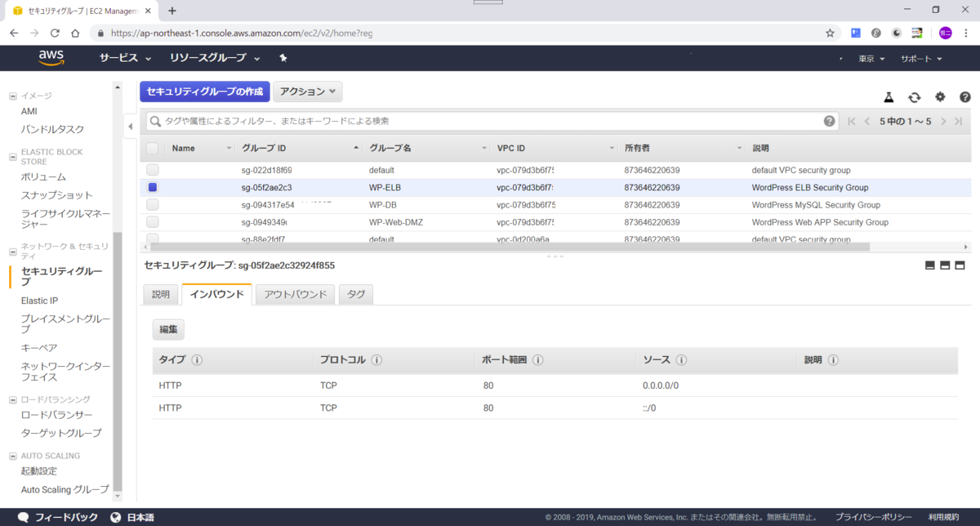Open the リソースグループ dropdown menu
The image size is (980, 526).
(215, 59)
